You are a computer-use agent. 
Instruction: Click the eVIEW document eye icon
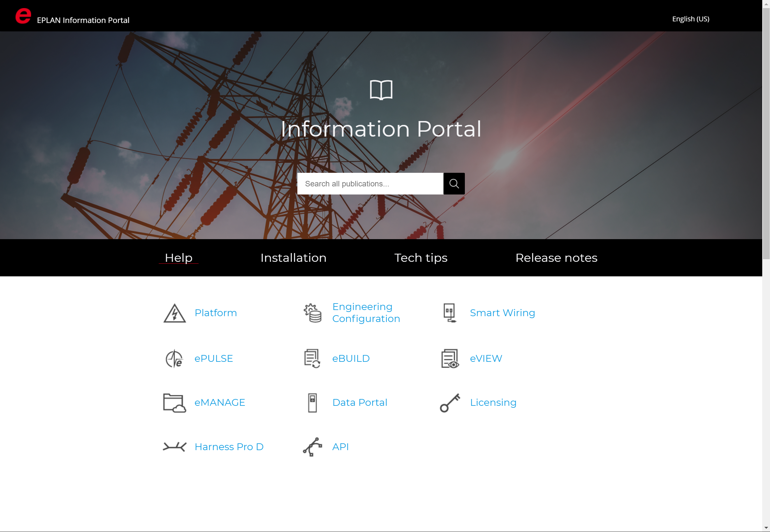click(450, 359)
